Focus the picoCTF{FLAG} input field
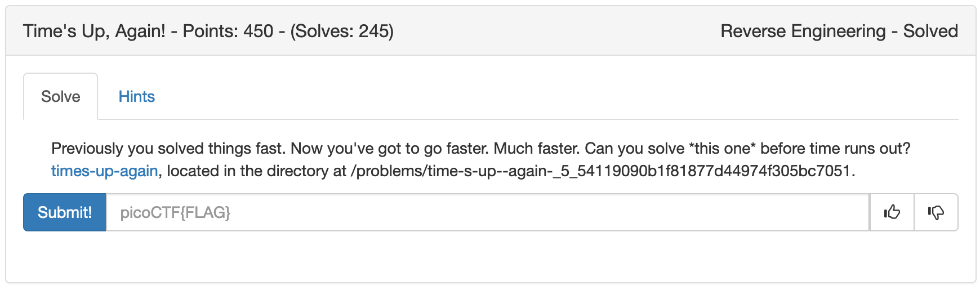This screenshot has width=980, height=286. tap(487, 212)
